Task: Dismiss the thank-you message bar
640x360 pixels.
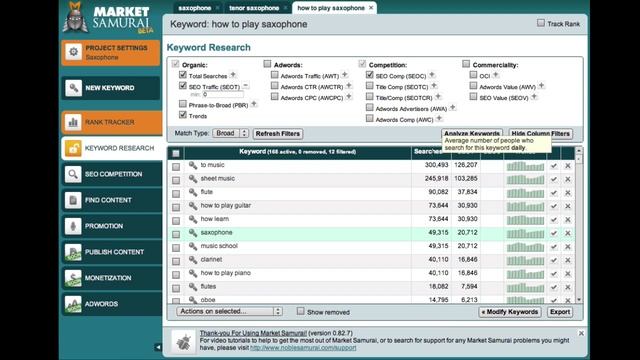Action: [581, 333]
